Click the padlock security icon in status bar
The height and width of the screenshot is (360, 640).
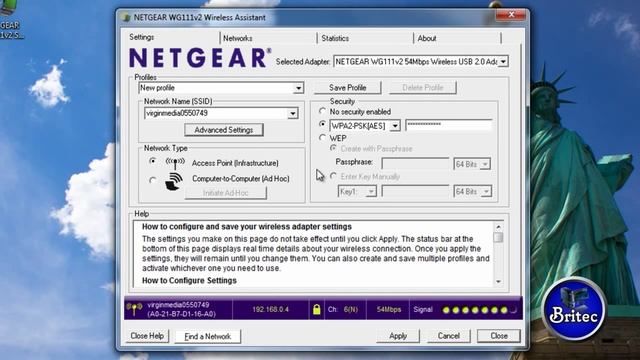point(316,309)
